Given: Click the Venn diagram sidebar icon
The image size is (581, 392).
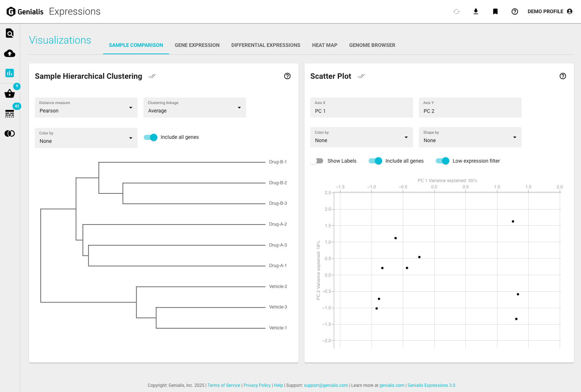Looking at the screenshot, I should 10,133.
